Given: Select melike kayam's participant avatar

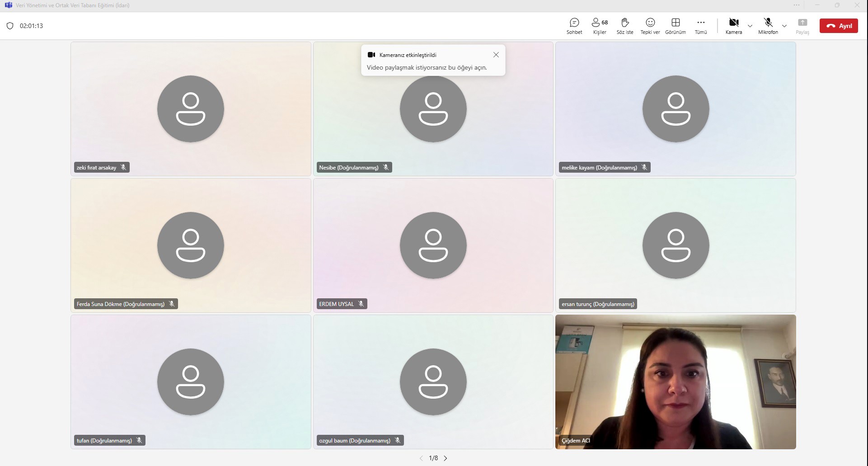Looking at the screenshot, I should coord(676,109).
